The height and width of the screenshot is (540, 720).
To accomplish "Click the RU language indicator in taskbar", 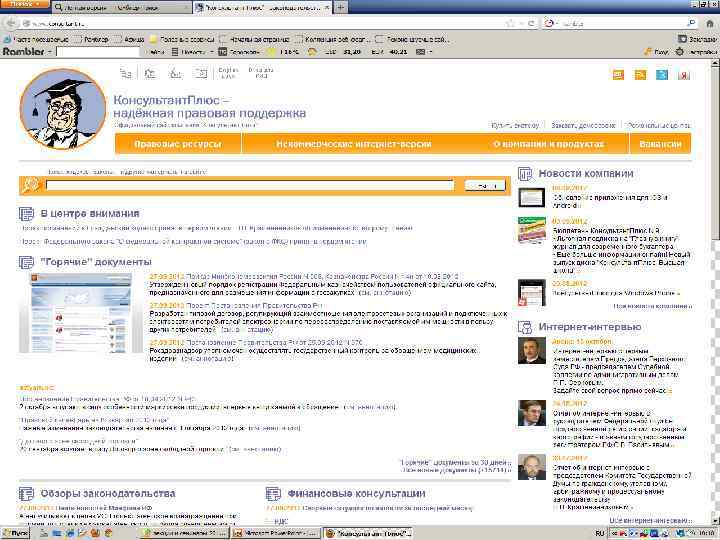I will (599, 533).
